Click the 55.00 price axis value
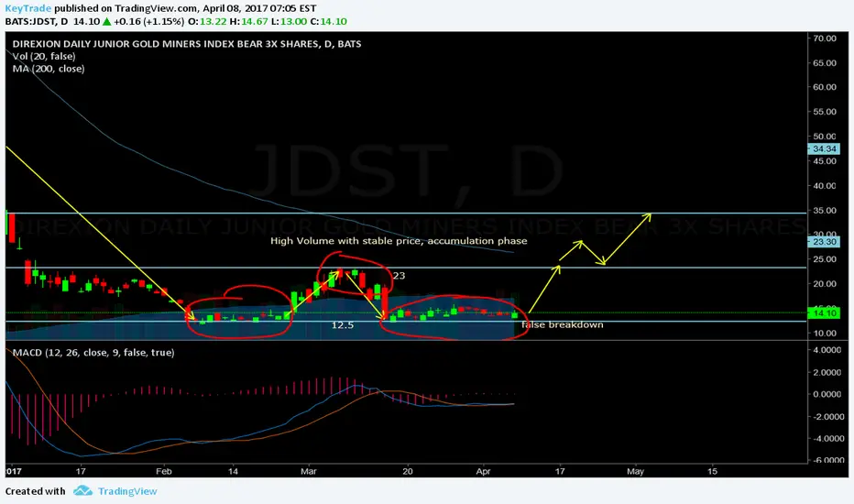 click(825, 112)
